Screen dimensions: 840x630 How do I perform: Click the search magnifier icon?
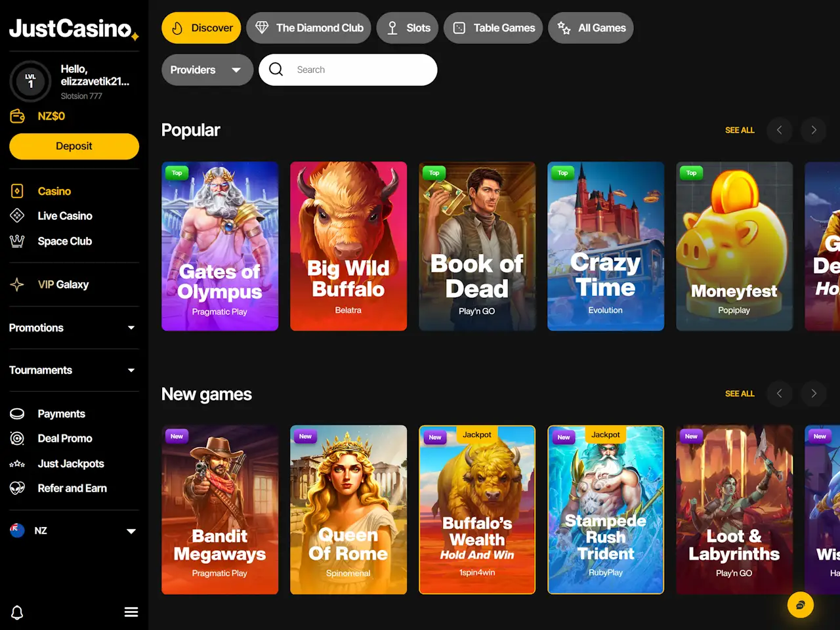tap(276, 70)
